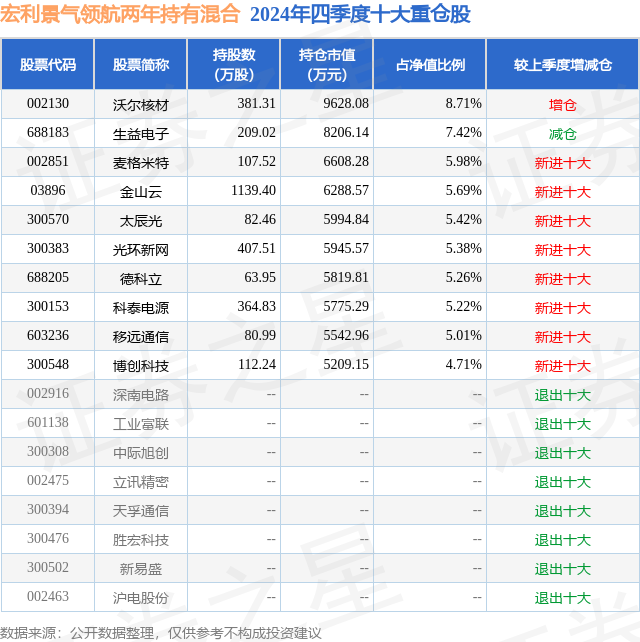Click holding value 5209.15
The image size is (640, 642).
[346, 365]
